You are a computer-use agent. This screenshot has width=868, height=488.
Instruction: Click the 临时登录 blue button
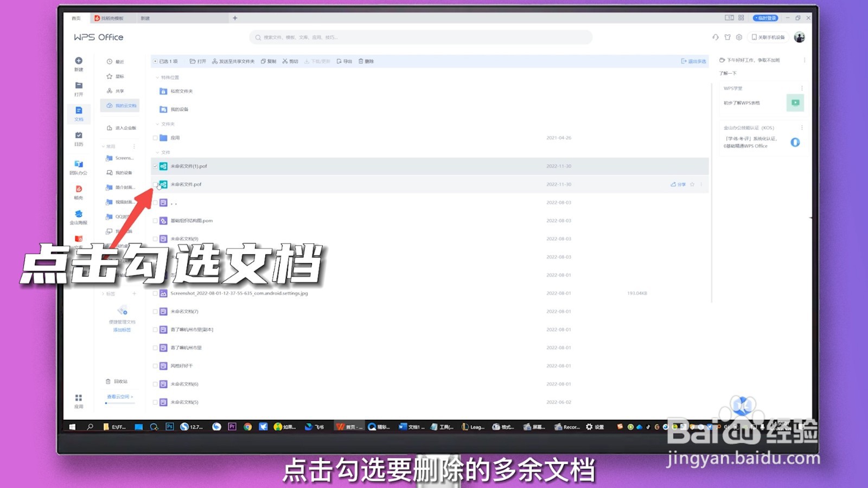pyautogui.click(x=765, y=18)
